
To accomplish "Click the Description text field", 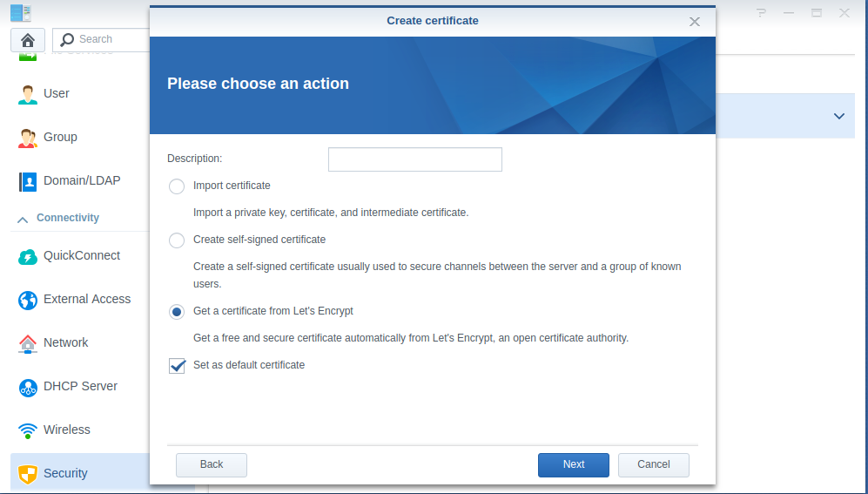I will tap(415, 159).
